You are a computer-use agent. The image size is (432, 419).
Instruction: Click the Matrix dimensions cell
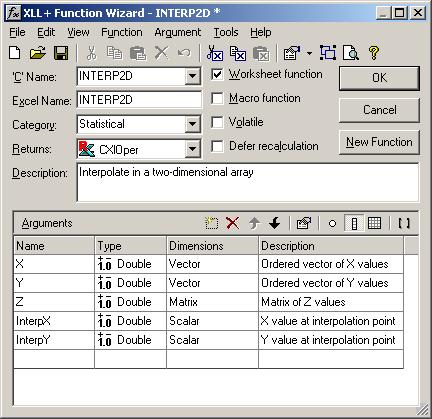[x=212, y=302]
